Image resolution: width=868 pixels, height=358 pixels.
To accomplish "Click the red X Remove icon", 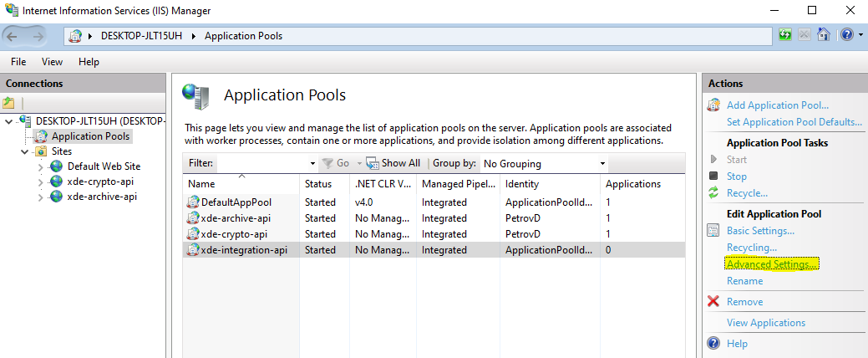I will point(713,301).
